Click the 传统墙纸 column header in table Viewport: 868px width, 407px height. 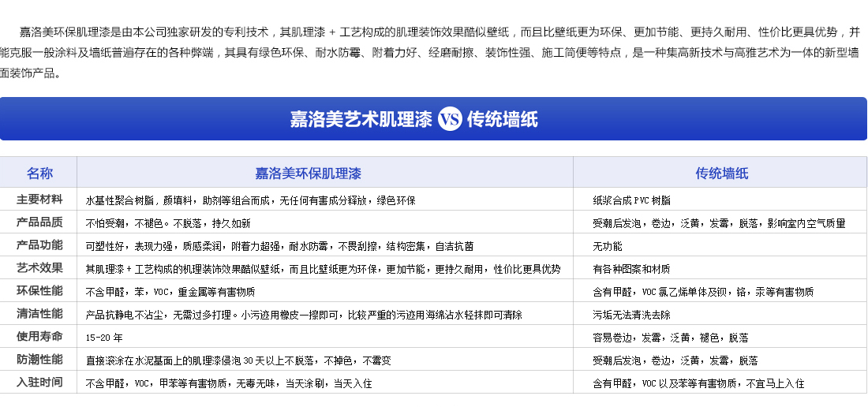[x=722, y=173]
